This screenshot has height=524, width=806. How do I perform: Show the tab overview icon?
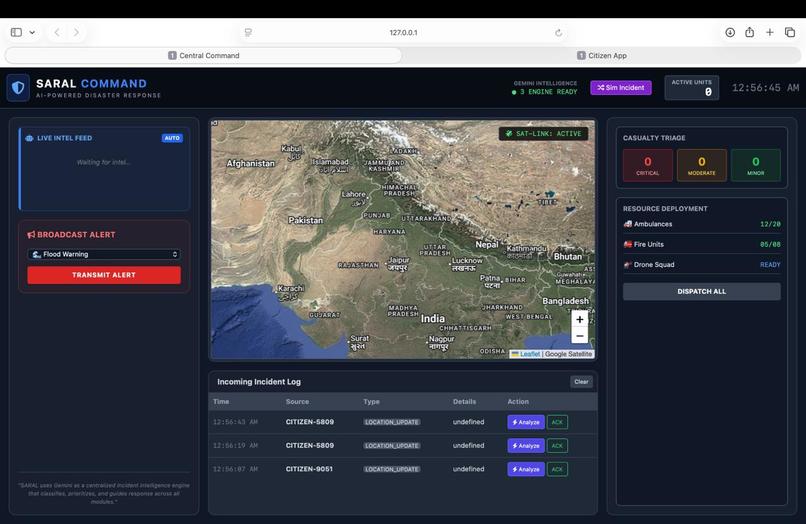tap(790, 32)
